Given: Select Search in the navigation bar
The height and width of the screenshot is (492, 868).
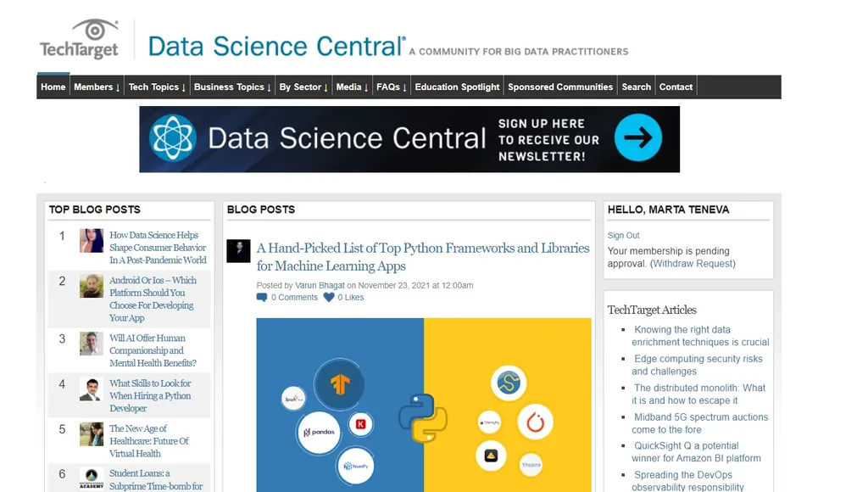Looking at the screenshot, I should point(636,87).
